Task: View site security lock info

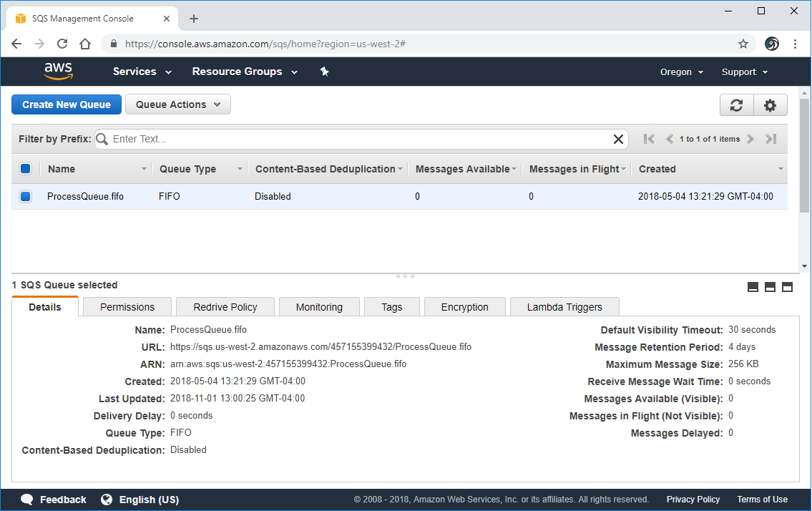Action: 114,44
